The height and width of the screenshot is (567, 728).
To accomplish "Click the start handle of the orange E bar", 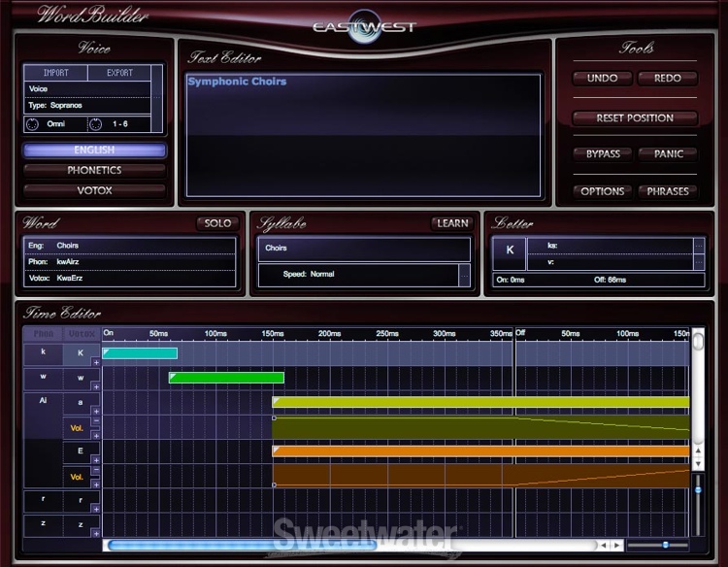I will pyautogui.click(x=277, y=450).
